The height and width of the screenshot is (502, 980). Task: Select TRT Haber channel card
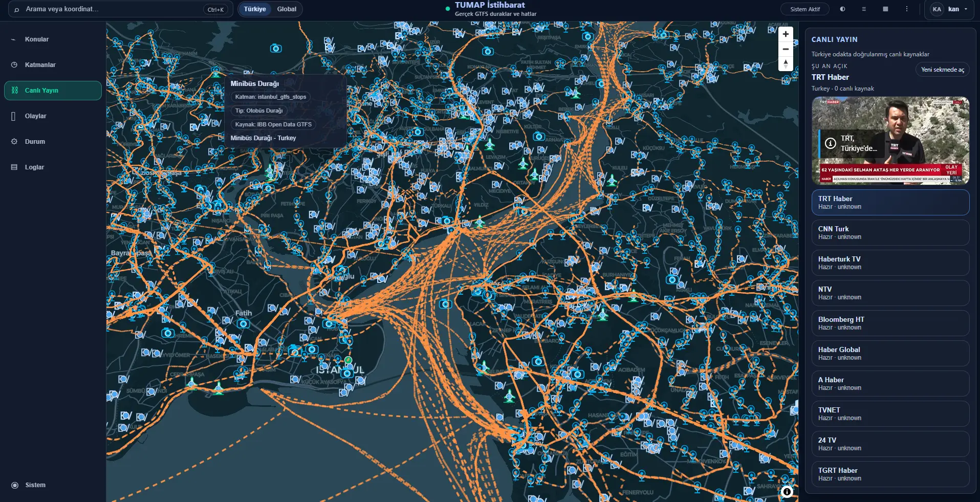coord(890,203)
